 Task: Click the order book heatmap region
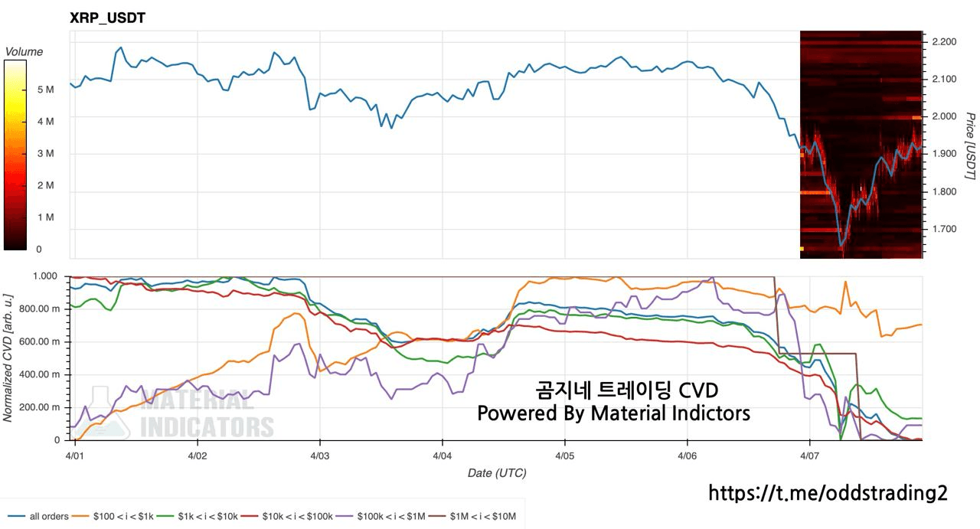tap(861, 144)
